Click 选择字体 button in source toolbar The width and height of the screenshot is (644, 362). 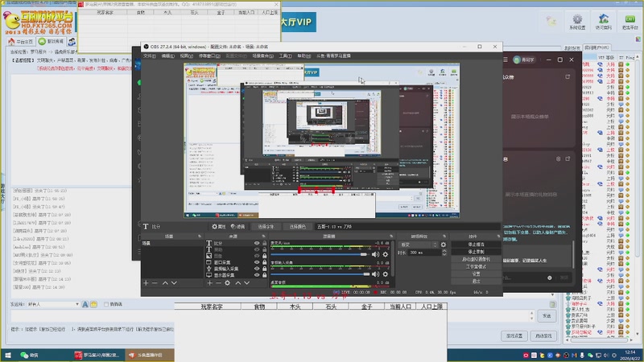tap(266, 227)
